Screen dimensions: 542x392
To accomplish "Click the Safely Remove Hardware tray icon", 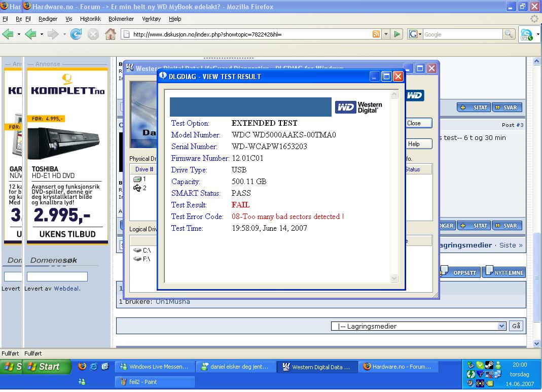I will point(471,365).
